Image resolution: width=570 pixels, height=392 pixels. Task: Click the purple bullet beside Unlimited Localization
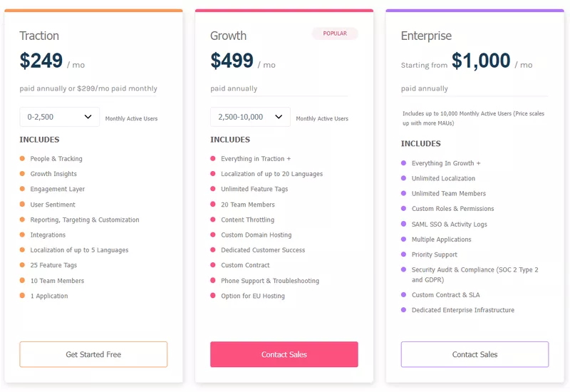(x=403, y=177)
